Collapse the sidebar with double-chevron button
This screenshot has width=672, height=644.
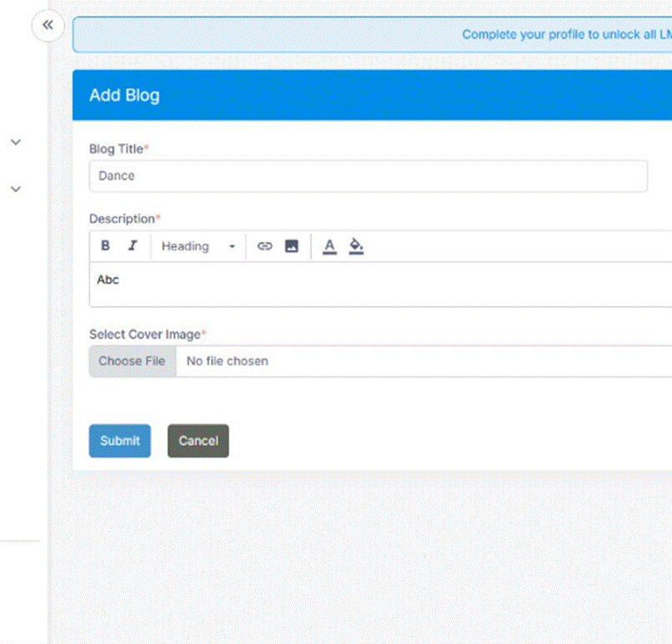[x=48, y=25]
